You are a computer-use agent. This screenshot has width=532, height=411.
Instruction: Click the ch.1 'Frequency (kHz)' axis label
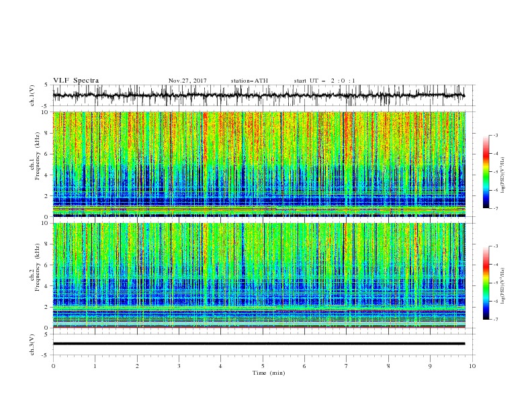(38, 156)
